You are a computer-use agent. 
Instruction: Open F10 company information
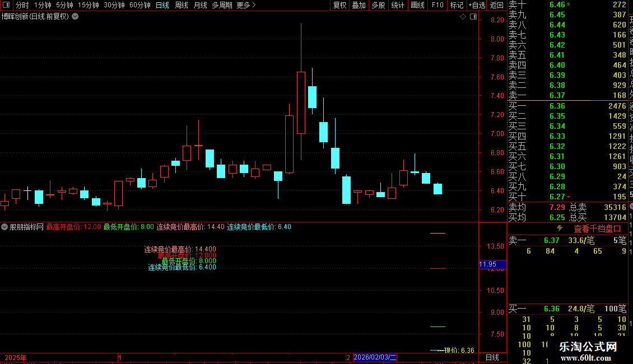point(437,5)
